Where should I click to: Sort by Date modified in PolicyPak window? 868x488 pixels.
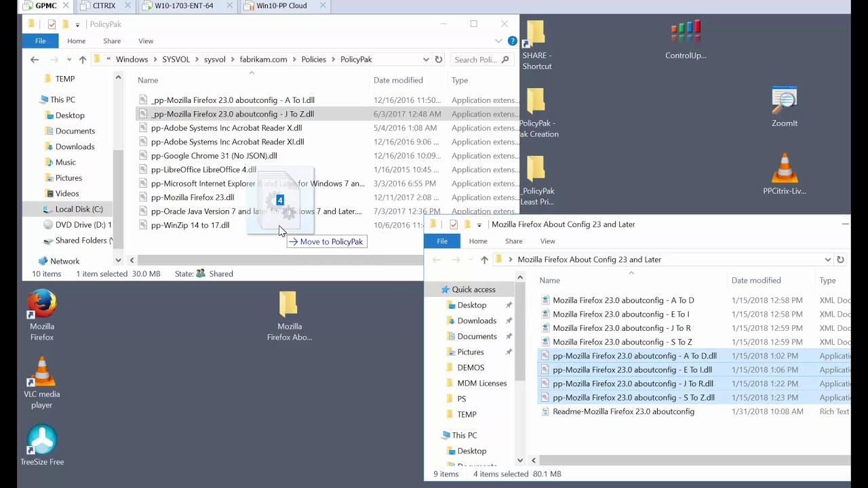pos(398,80)
